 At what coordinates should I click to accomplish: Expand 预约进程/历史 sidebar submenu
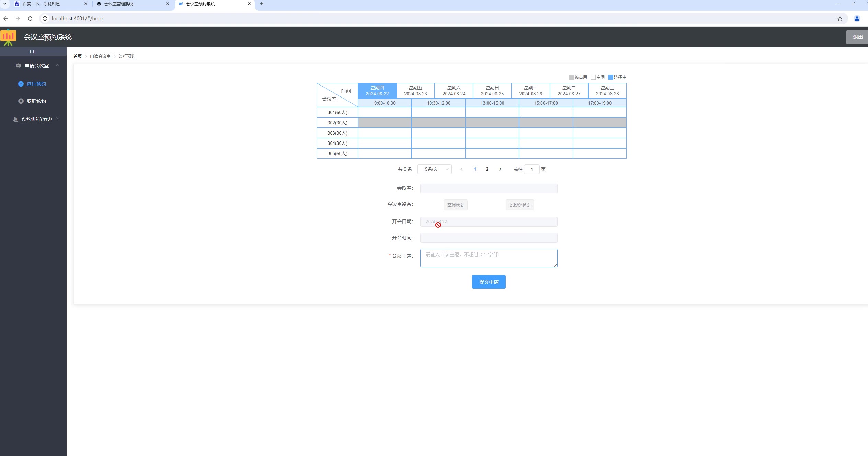(36, 119)
